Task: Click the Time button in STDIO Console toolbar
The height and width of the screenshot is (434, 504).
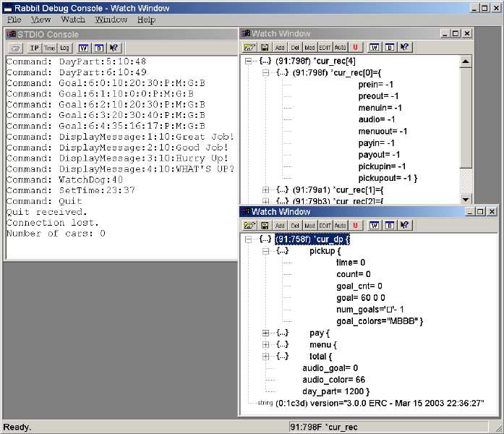Action: 49,48
